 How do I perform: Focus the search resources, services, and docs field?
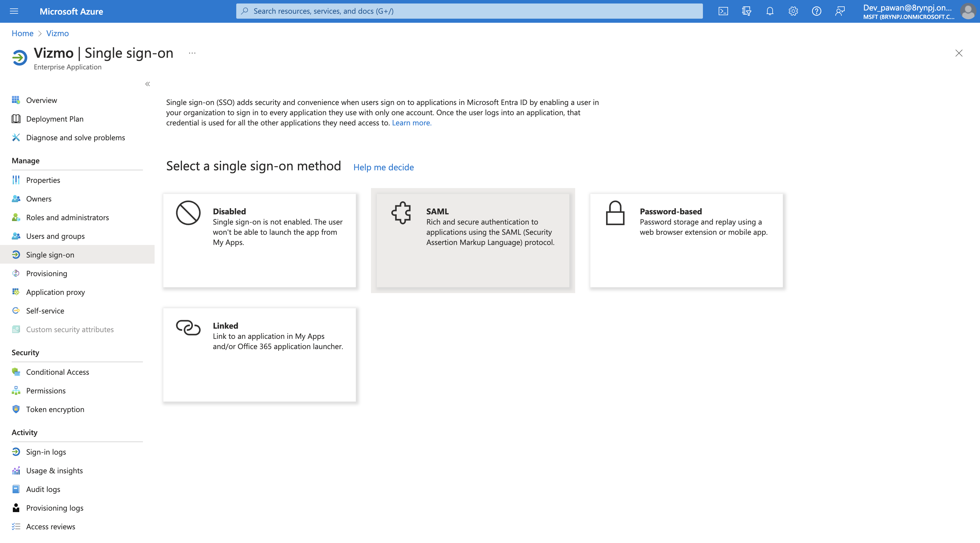[x=469, y=11]
